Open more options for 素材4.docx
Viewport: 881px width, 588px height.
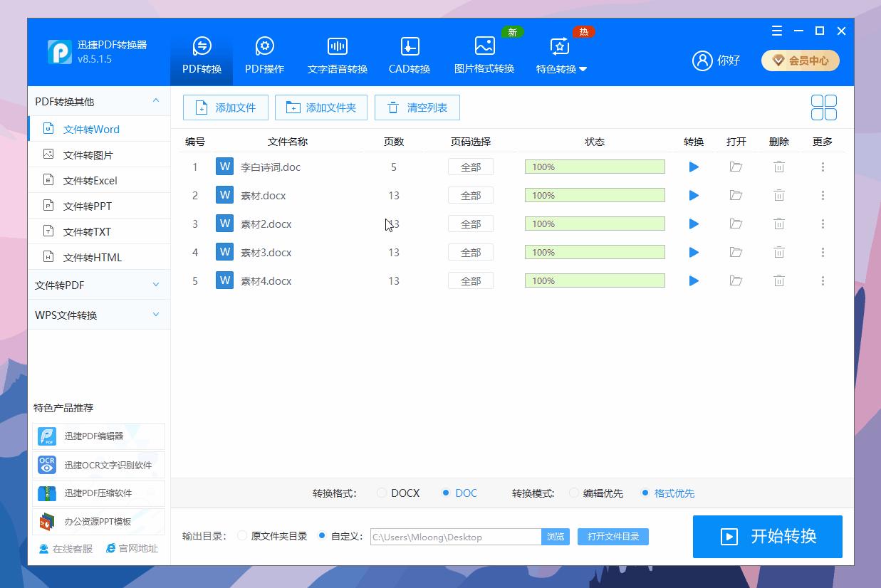(x=823, y=280)
